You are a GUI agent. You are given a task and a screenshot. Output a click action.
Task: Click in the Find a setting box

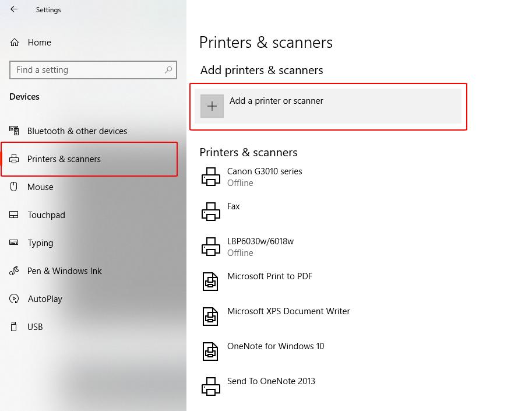pyautogui.click(x=93, y=70)
